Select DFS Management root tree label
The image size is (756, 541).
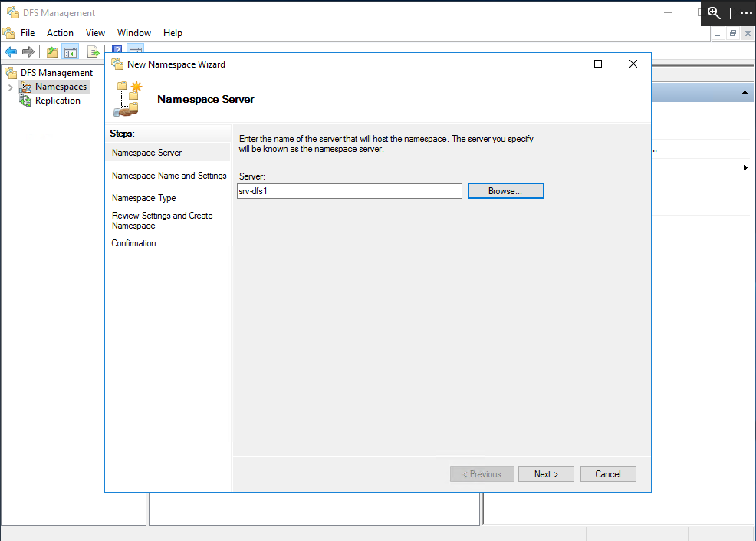pos(57,73)
